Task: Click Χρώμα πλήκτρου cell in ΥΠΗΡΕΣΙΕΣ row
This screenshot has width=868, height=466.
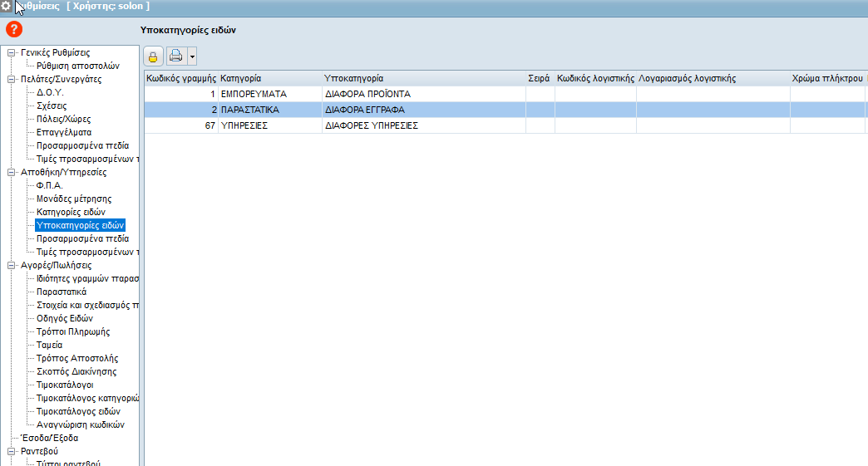Action: click(826, 126)
